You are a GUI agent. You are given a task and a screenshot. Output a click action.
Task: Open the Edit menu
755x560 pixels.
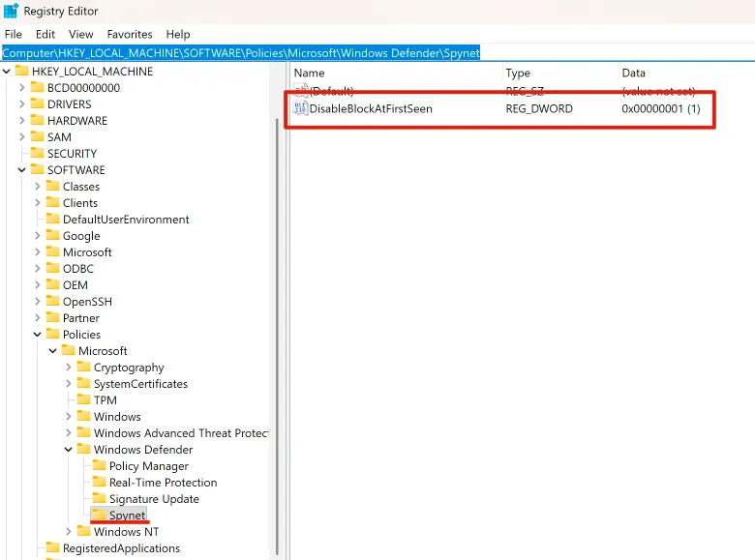[x=45, y=34]
